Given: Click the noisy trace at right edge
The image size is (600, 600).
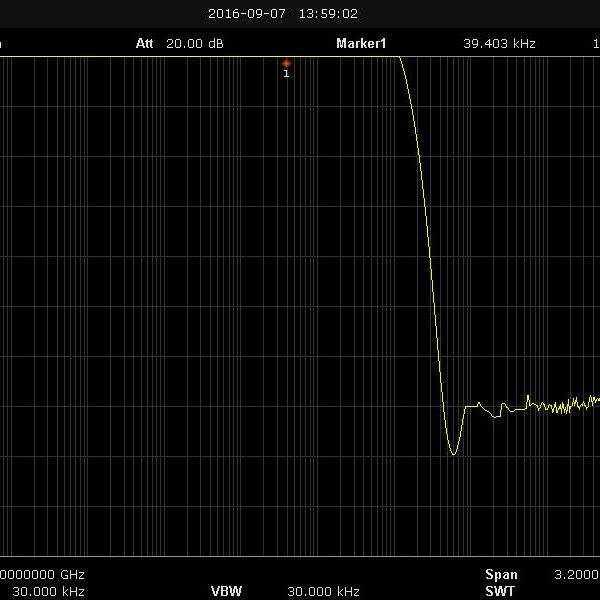Looking at the screenshot, I should click(590, 402).
